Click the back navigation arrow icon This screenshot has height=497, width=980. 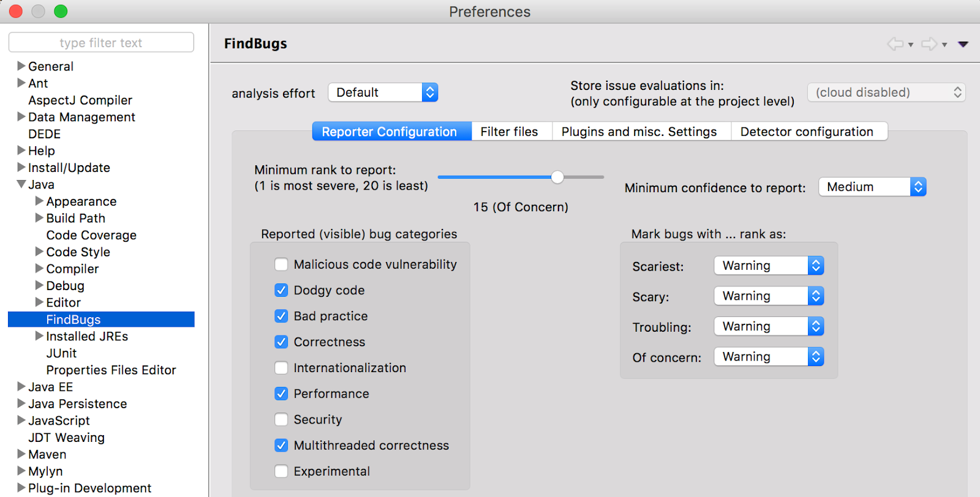pyautogui.click(x=895, y=43)
